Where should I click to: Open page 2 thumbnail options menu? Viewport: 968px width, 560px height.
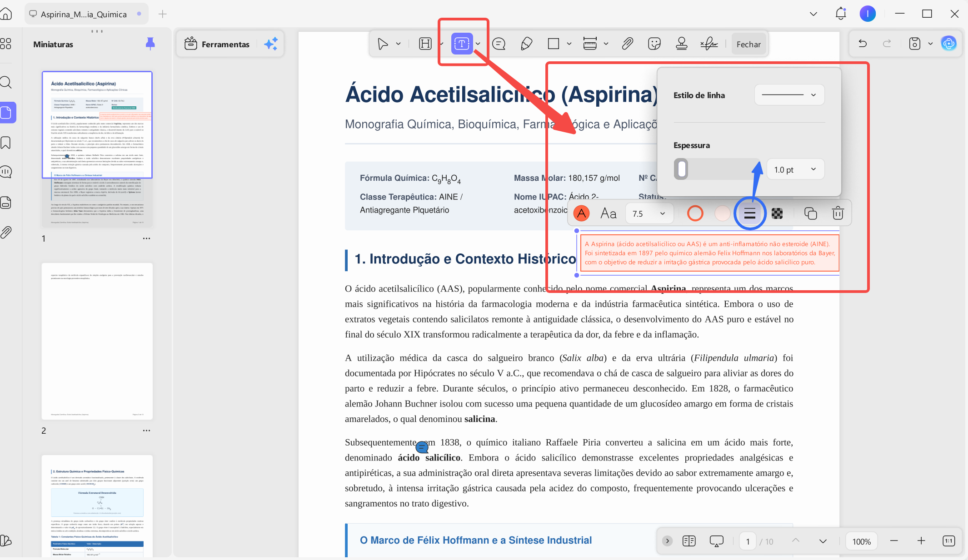click(x=146, y=431)
